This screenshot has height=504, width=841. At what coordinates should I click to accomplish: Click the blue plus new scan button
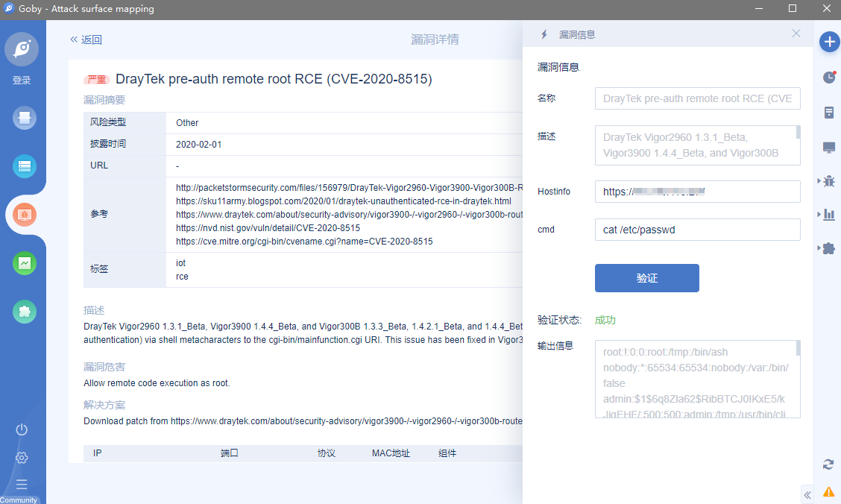(x=829, y=42)
